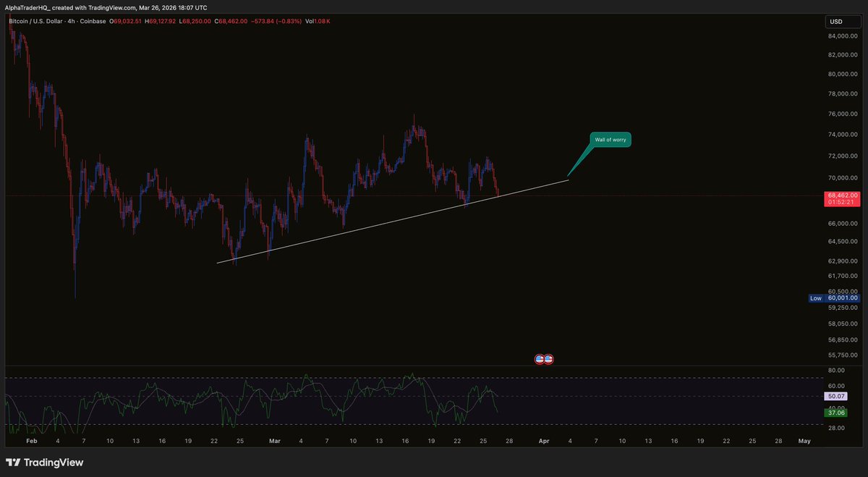Select the 'Wall of worry' callout label
Screen dimensions: 868x477
click(x=610, y=139)
